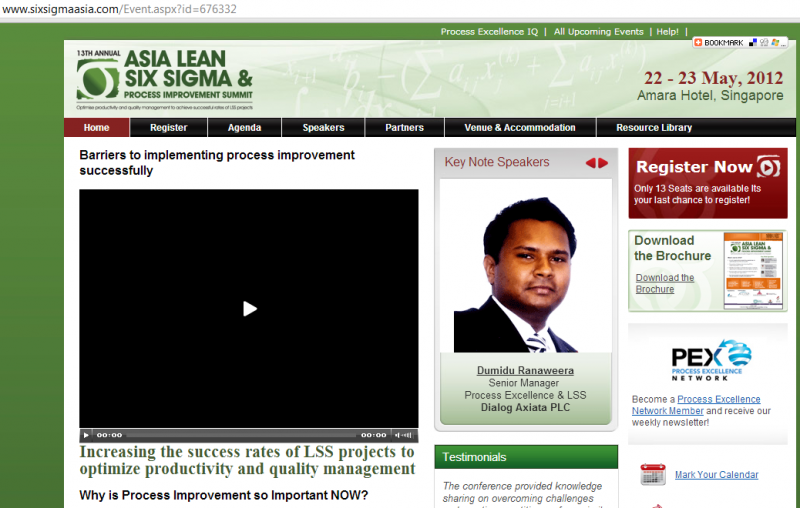Click the small play button in video control bar

(86, 435)
